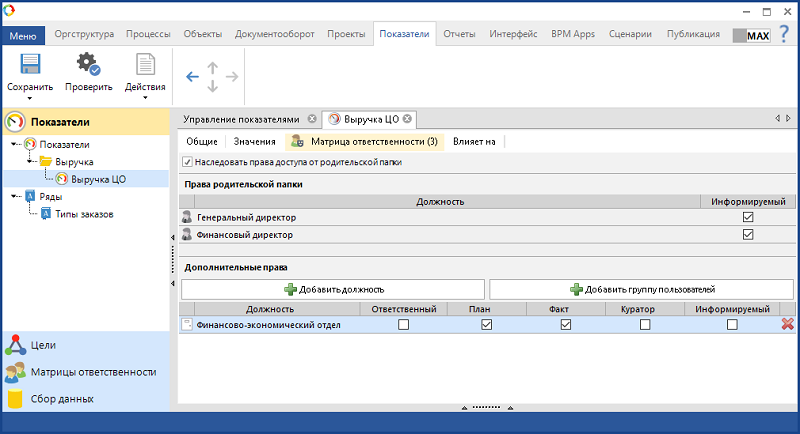Collapse the Ряды tree node
The image size is (800, 434).
[x=14, y=197]
